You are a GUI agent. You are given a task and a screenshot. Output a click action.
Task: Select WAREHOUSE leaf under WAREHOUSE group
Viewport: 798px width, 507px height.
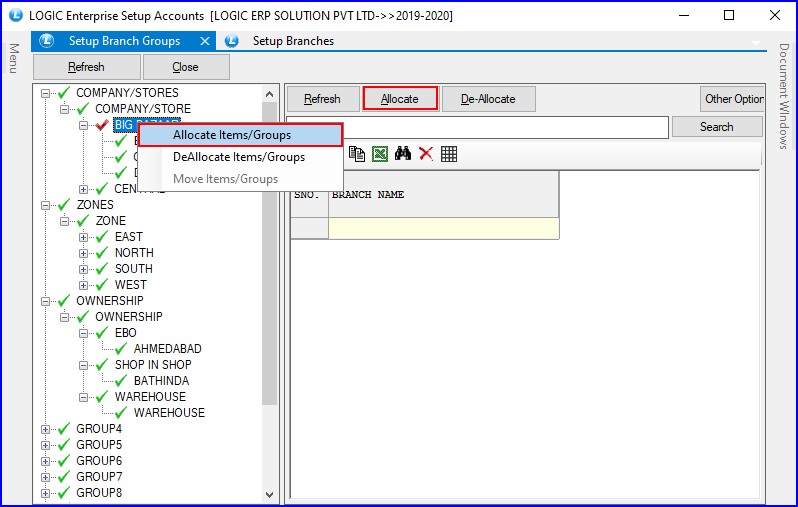[169, 413]
